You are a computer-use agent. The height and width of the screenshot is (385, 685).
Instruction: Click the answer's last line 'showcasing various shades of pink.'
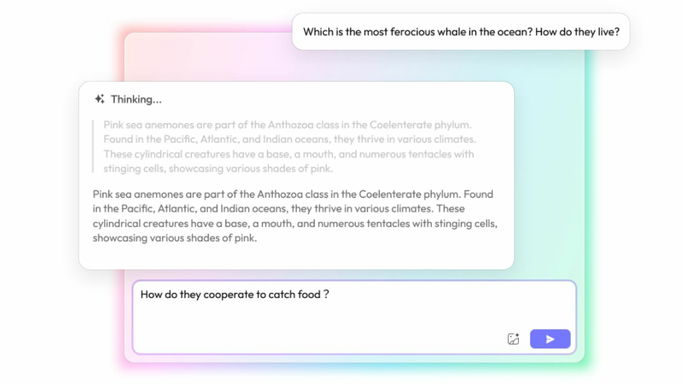[x=175, y=238]
